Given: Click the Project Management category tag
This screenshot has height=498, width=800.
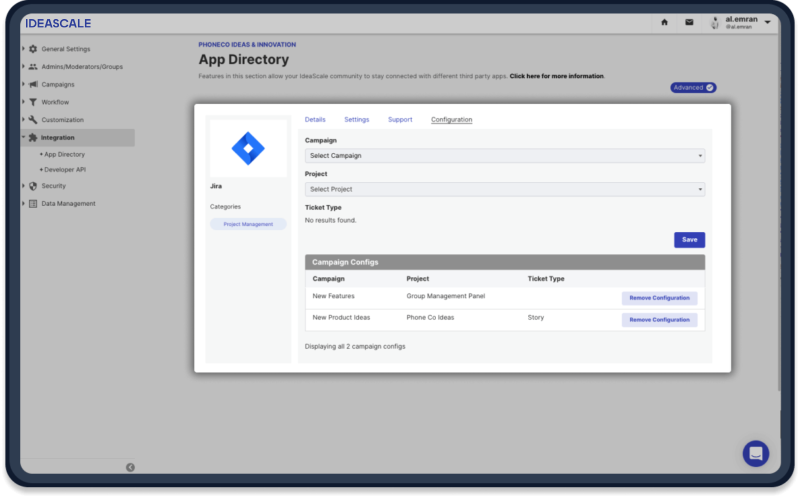Looking at the screenshot, I should click(248, 224).
